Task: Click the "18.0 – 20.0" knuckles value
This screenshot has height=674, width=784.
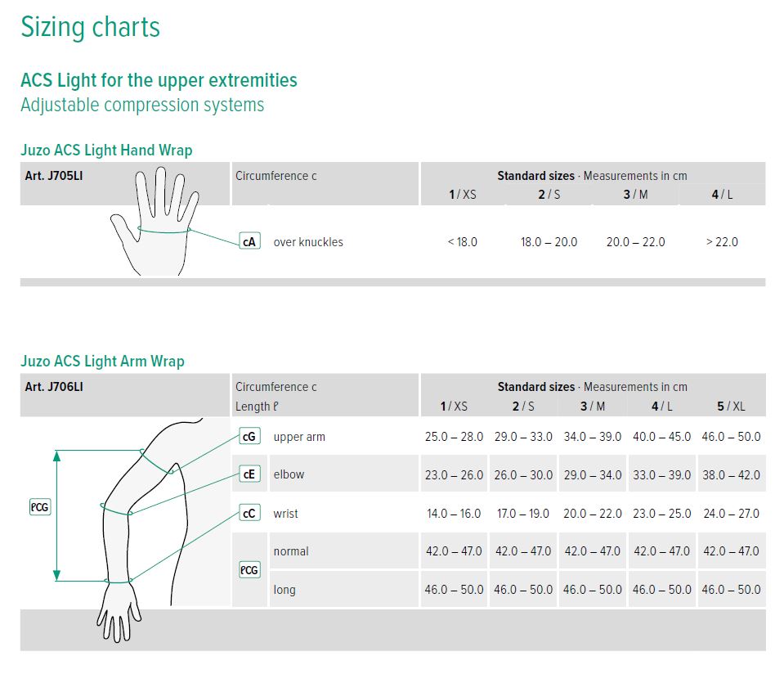Action: (549, 242)
